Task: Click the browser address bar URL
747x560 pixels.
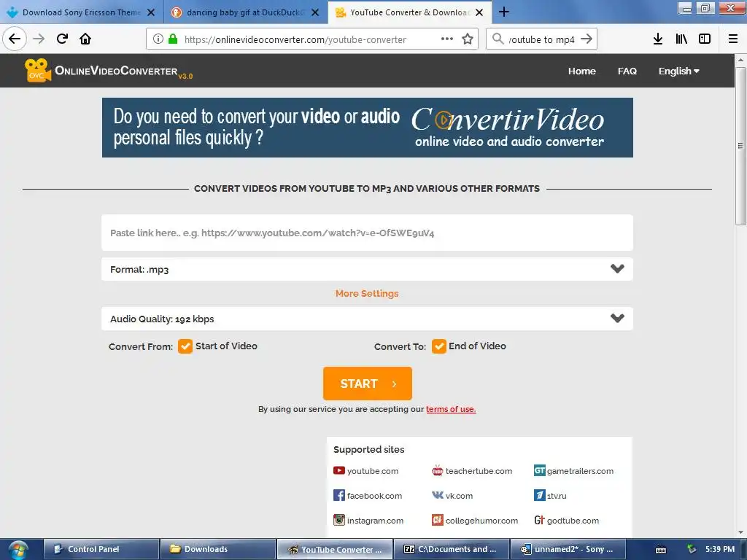Action: [295, 39]
